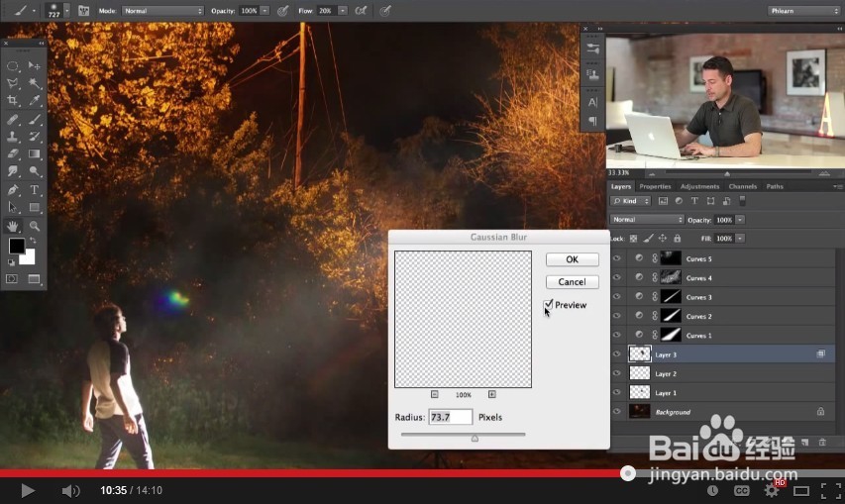Viewport: 845px width, 504px height.
Task: Open the layer blend mode Normal dropdown
Action: (647, 220)
